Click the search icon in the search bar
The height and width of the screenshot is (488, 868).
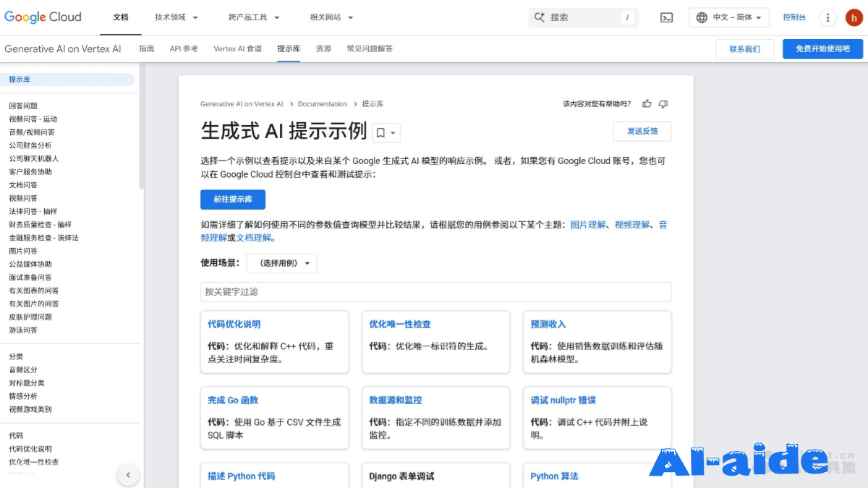tap(538, 17)
